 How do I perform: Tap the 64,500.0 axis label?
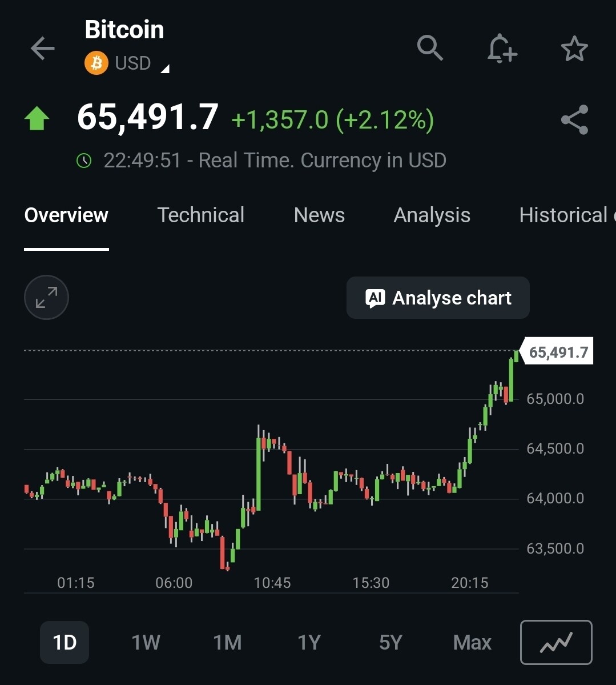(x=555, y=448)
